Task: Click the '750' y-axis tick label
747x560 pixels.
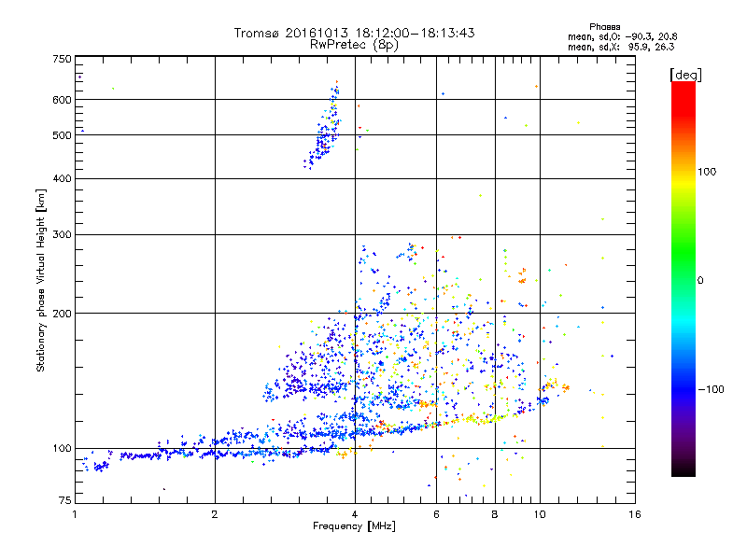Action: [x=63, y=59]
